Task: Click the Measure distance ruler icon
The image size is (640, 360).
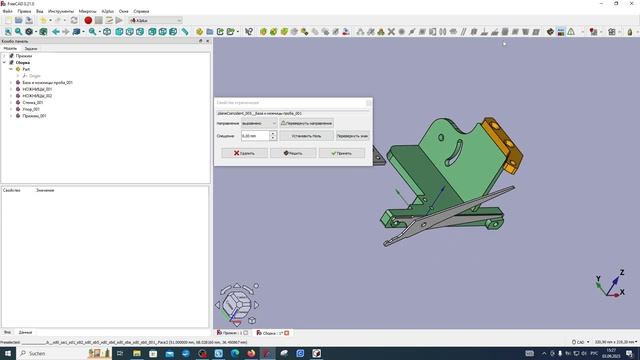Action: pos(185,31)
